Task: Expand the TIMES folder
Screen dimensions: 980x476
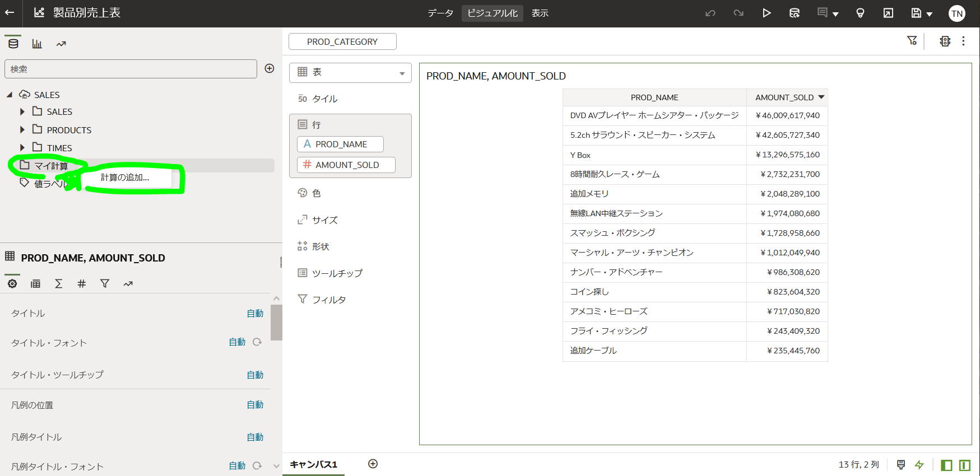Action: 22,147
